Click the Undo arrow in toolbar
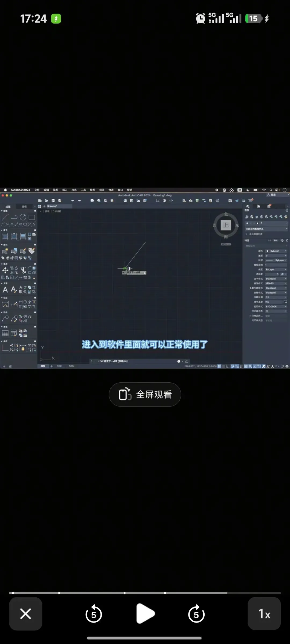Viewport: 290px width, 644px height. point(73,200)
